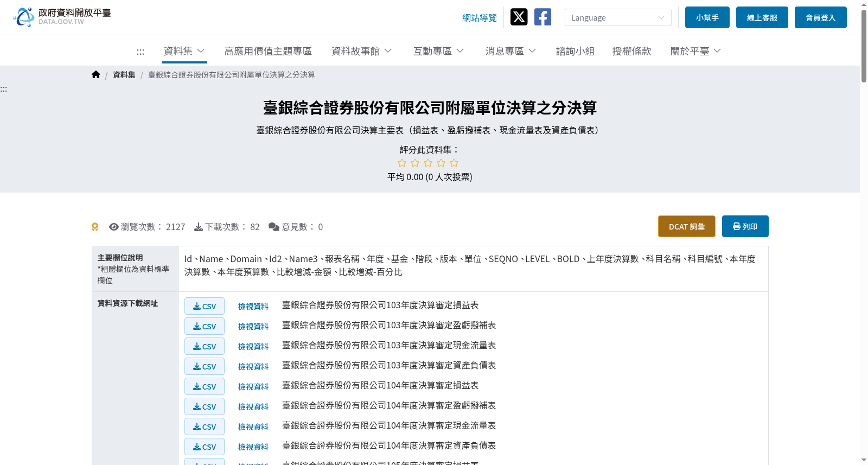
Task: Open the X (Twitter) social icon
Action: 519,17
